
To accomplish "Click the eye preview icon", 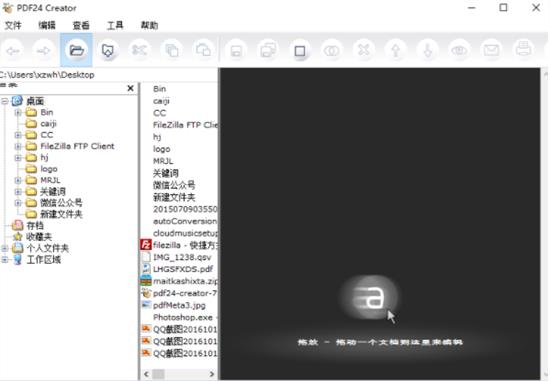I will click(459, 51).
